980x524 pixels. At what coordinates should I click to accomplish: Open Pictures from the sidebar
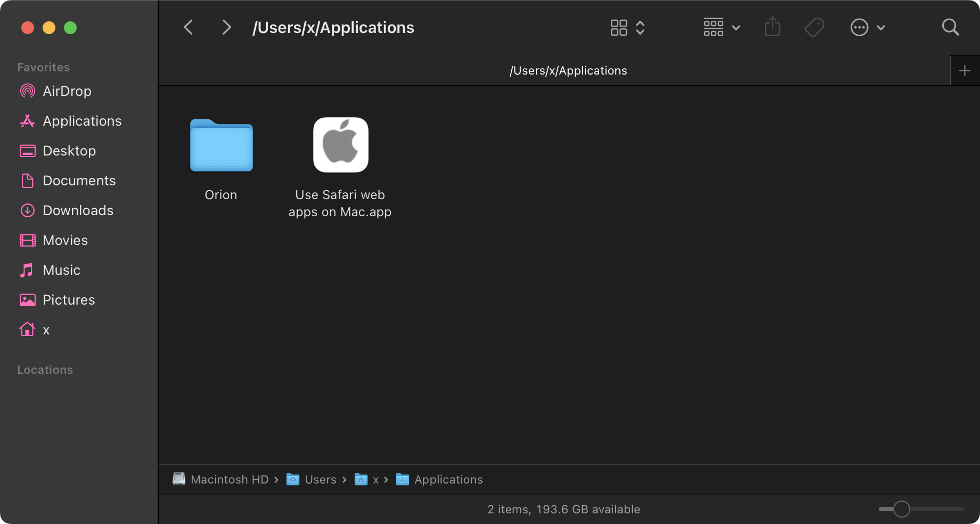[69, 300]
